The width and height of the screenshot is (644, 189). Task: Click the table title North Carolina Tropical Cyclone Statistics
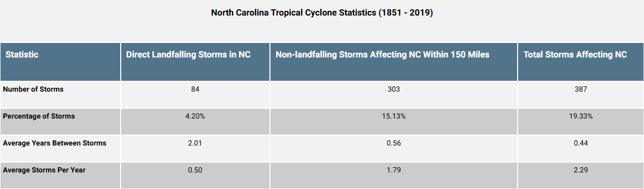tap(322, 12)
